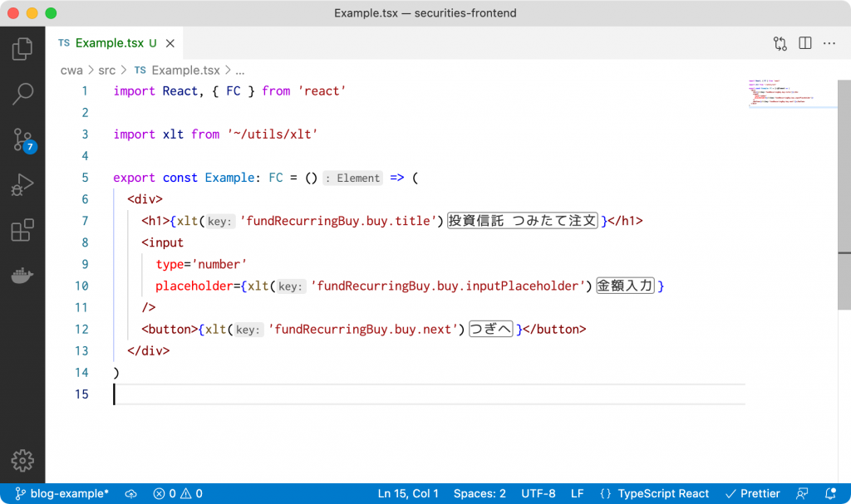
Task: Open the Docker view icon
Action: click(x=22, y=275)
